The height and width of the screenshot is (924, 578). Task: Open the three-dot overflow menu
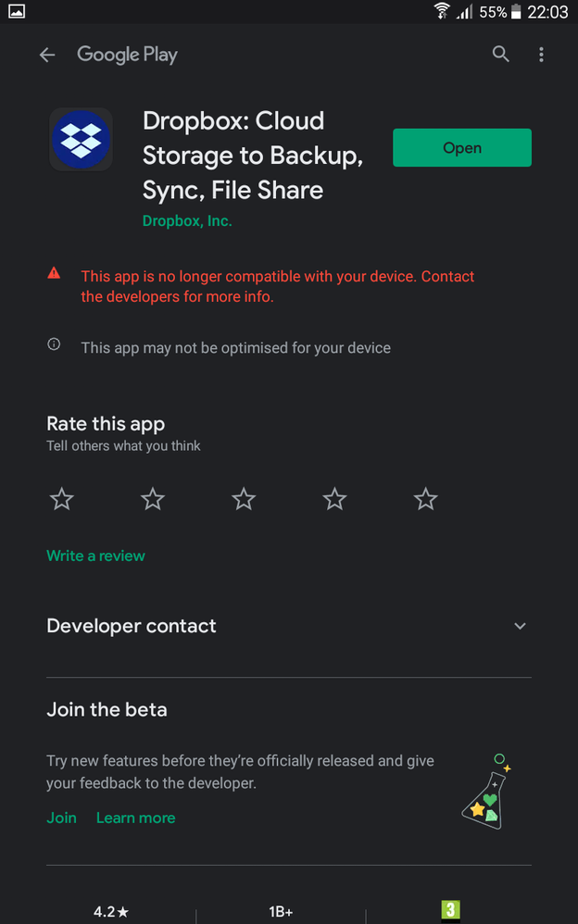542,55
